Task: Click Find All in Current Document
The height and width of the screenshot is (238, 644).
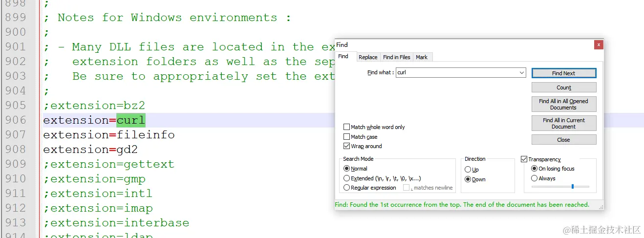Action: pos(564,123)
